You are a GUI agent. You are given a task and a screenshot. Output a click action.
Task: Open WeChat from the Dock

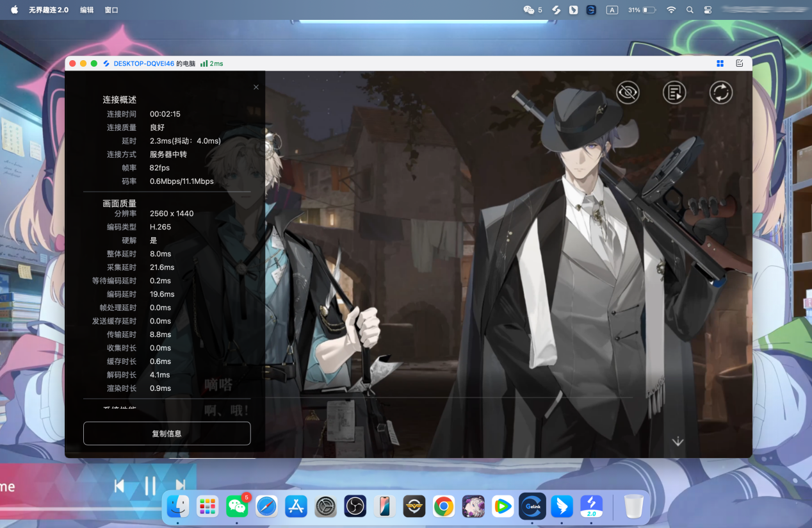point(238,507)
